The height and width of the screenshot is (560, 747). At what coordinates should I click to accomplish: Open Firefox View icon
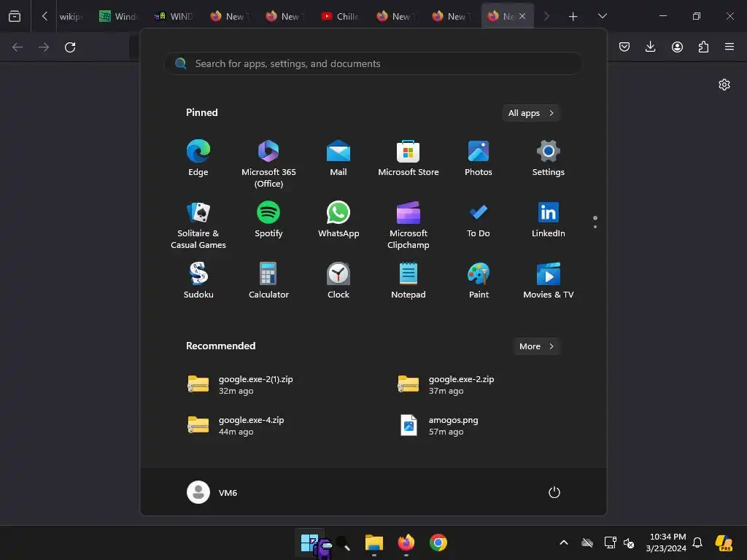coord(15,16)
